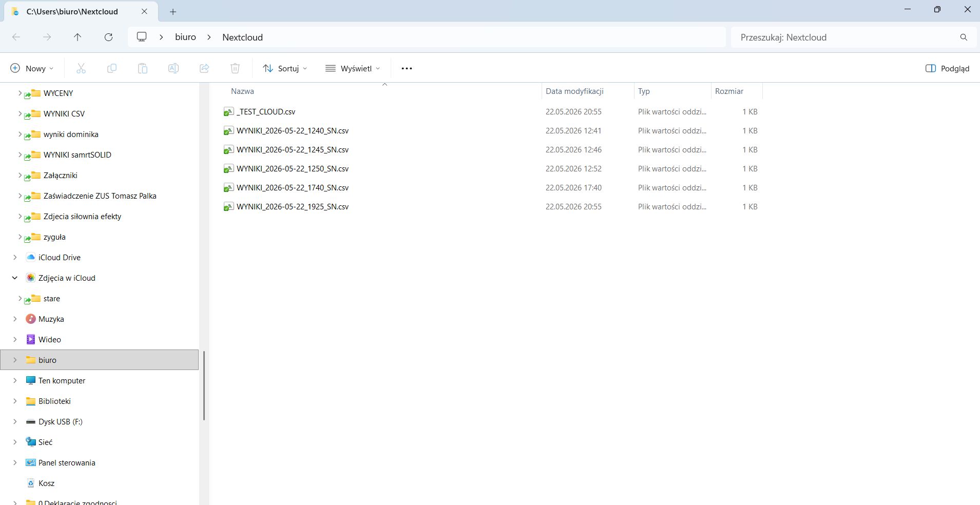Open the three-dots more options menu
The height and width of the screenshot is (505, 980).
(x=407, y=68)
